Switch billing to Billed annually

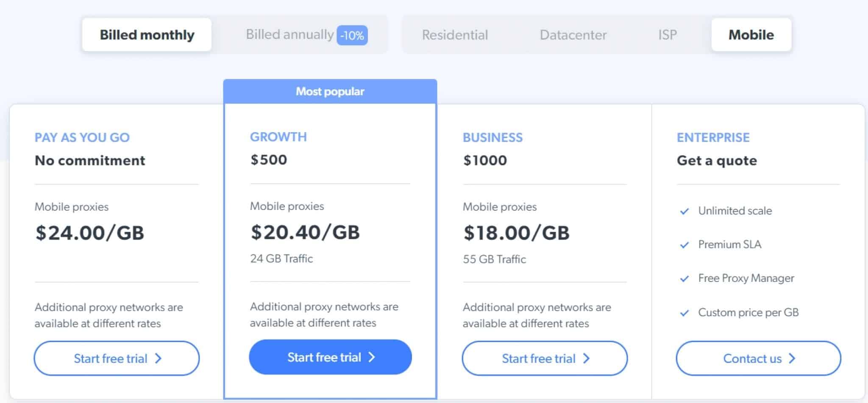coord(289,35)
